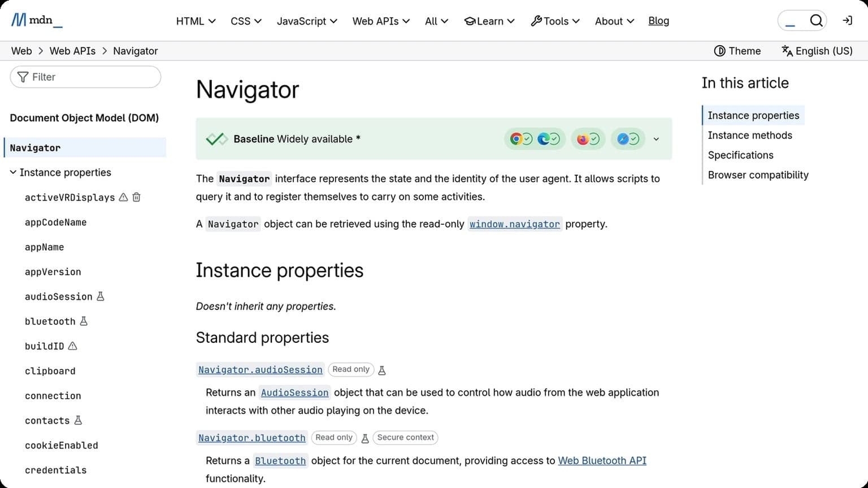The image size is (868, 488).
Task: Click the deprecated trash icon next to activeVRDisplays
Action: pos(136,197)
